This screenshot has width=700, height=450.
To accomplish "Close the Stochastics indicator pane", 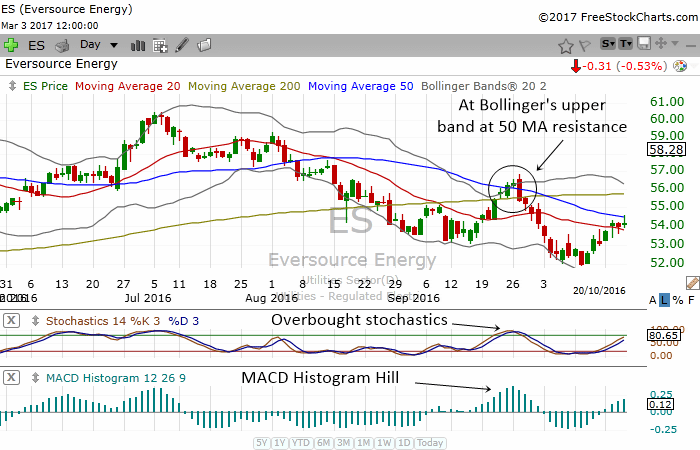I will [x=11, y=321].
